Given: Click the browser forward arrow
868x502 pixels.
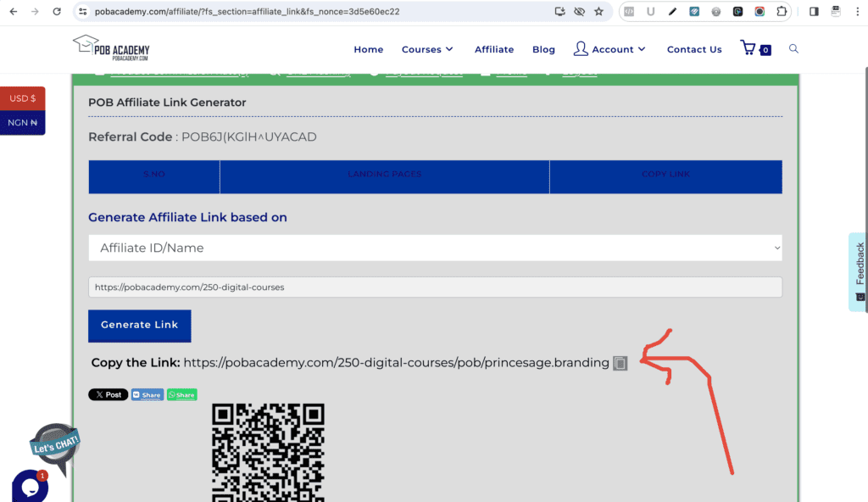Looking at the screenshot, I should coord(35,11).
